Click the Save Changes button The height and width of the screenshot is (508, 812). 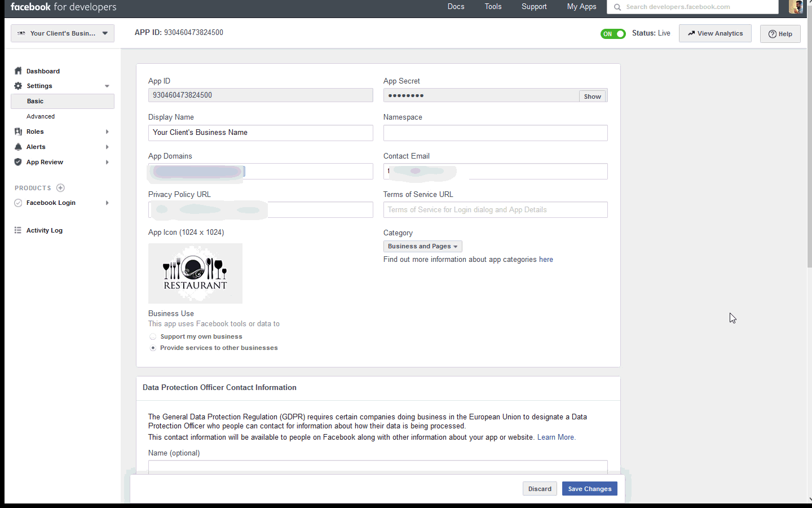[x=590, y=489]
